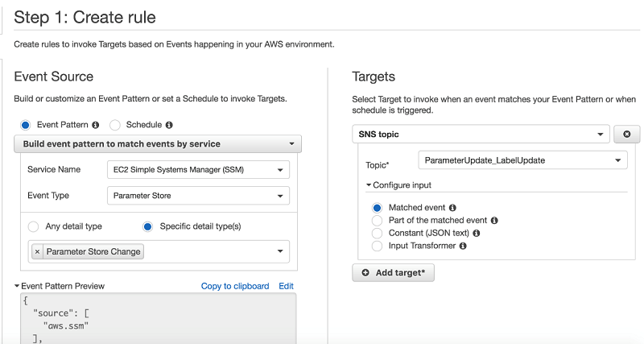This screenshot has height=344, width=644.
Task: Remove the SNS topic target
Action: [x=626, y=134]
